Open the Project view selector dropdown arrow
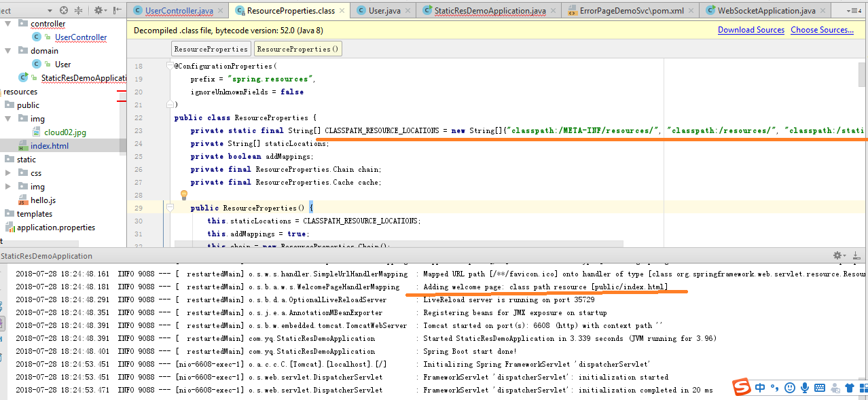Viewport: 868px width, 400px height. pos(51,10)
